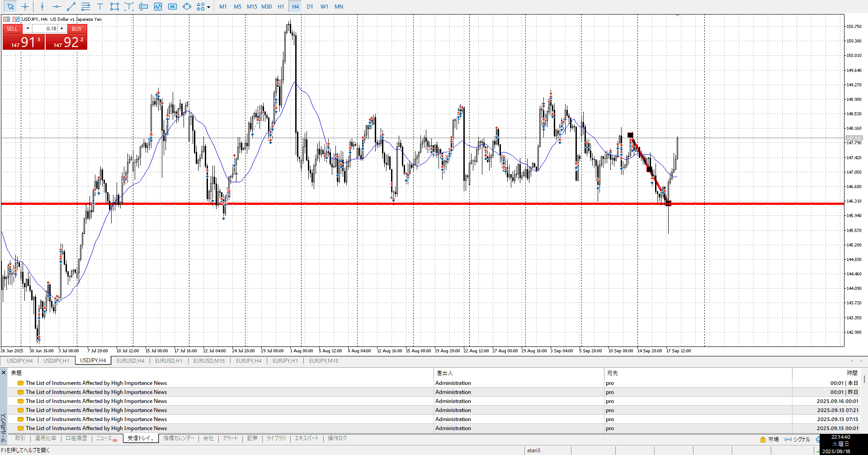Image resolution: width=868 pixels, height=455 pixels.
Task: Select the crosshair cursor tool
Action: pyautogui.click(x=25, y=7)
